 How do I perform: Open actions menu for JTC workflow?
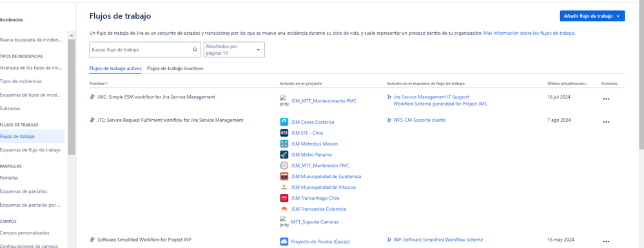(606, 122)
